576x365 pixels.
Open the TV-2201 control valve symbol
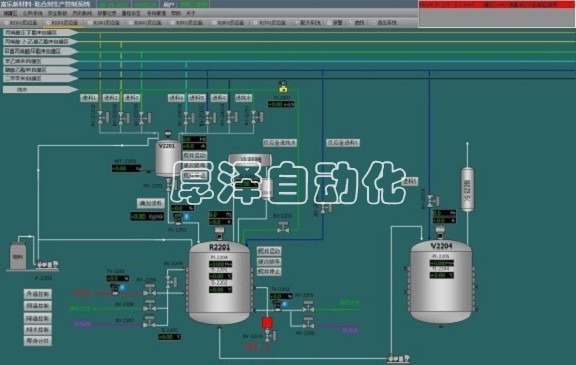coord(115,289)
